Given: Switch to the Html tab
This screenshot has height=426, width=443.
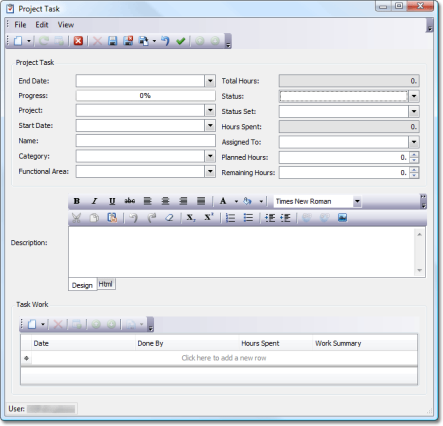Looking at the screenshot, I should click(106, 284).
